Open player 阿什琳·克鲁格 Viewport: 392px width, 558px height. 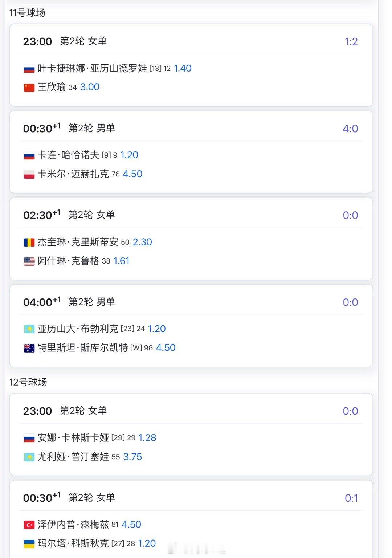68,261
